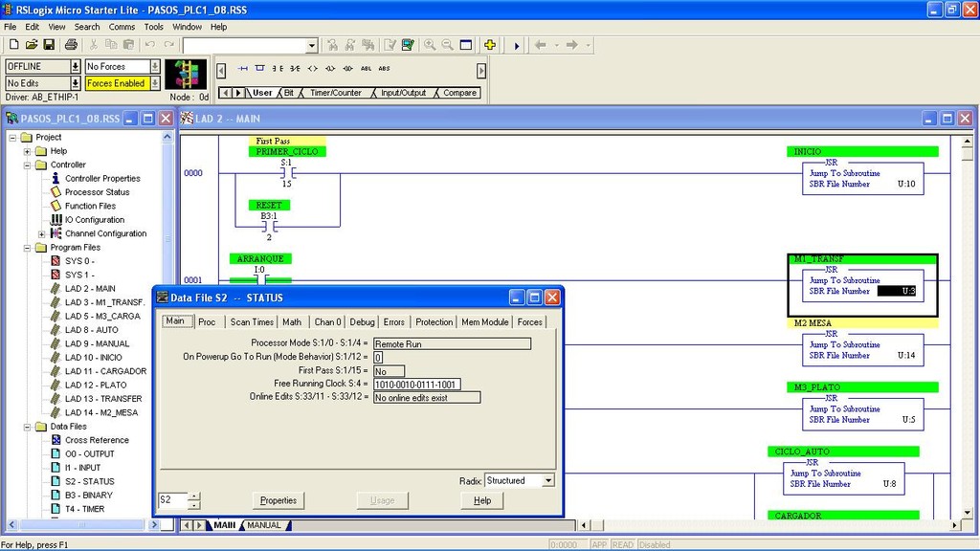Open the Comms menu
The width and height of the screenshot is (980, 551).
click(121, 27)
